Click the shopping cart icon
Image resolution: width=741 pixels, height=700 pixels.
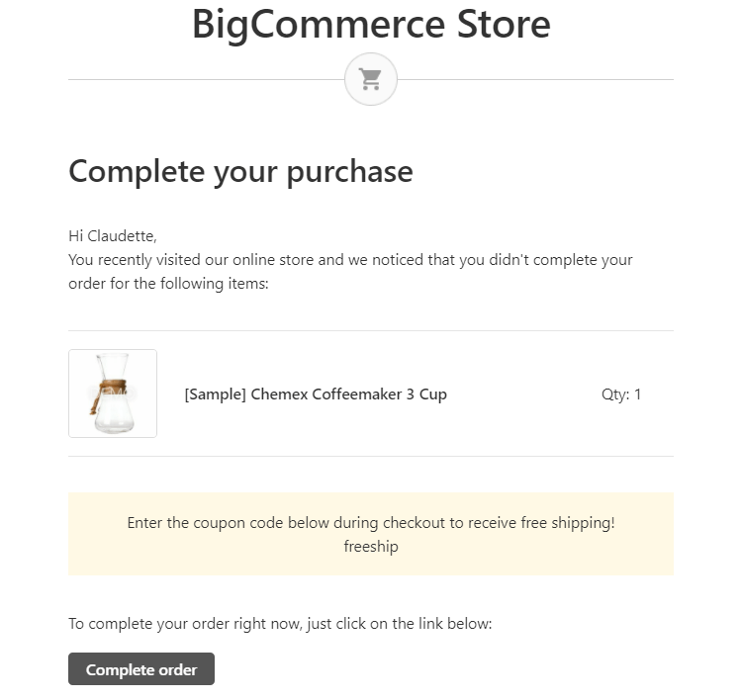pyautogui.click(x=371, y=79)
